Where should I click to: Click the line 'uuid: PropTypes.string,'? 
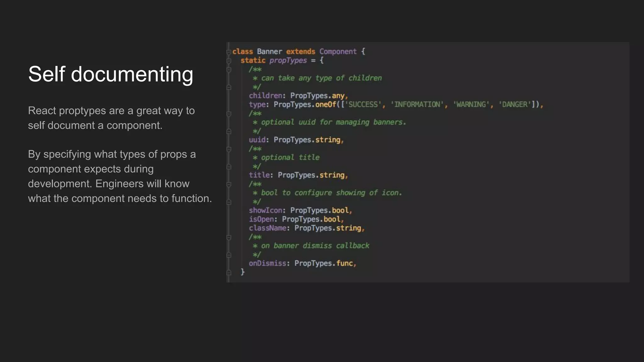(296, 140)
